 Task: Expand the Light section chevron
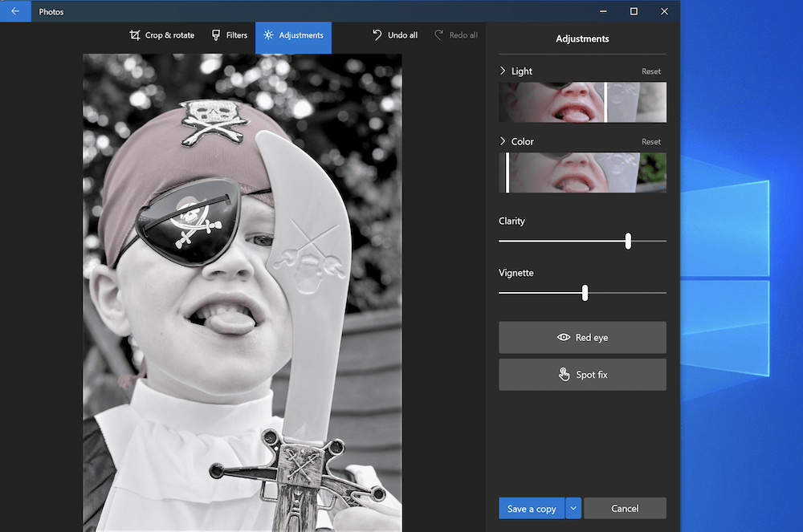503,71
